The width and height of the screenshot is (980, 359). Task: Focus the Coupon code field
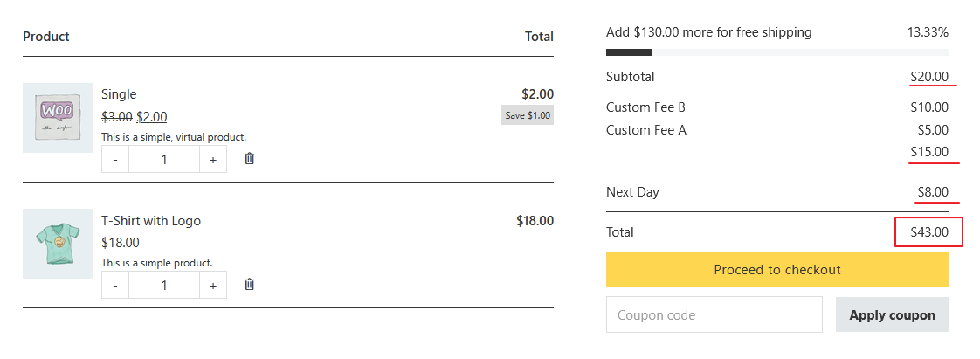(714, 314)
